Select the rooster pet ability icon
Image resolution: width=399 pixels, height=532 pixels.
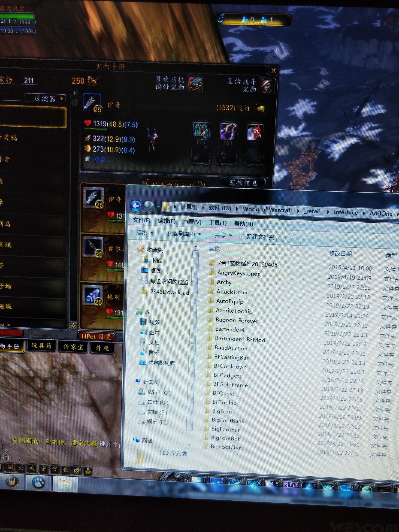[x=255, y=132]
